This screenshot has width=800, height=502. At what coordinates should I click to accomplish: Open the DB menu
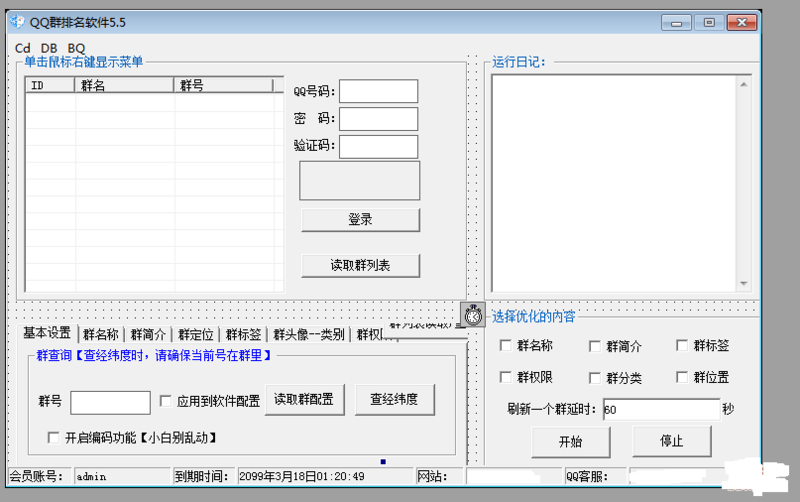48,48
